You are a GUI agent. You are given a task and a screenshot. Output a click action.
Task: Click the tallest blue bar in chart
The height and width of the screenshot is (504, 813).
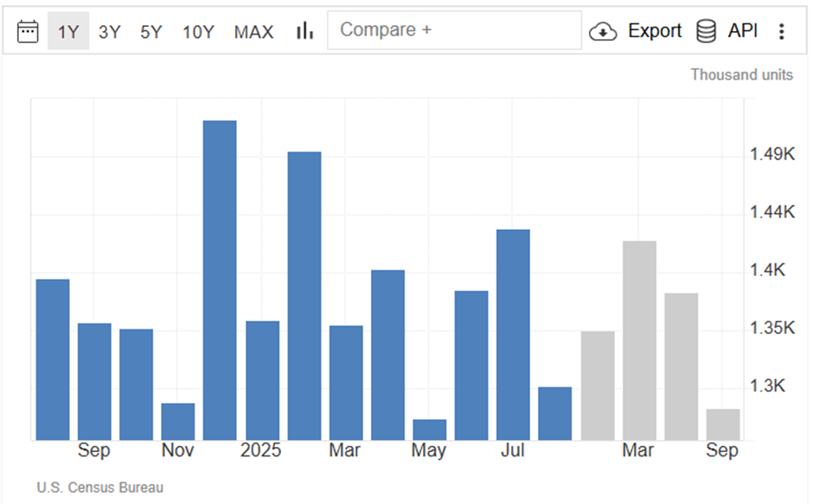220,280
